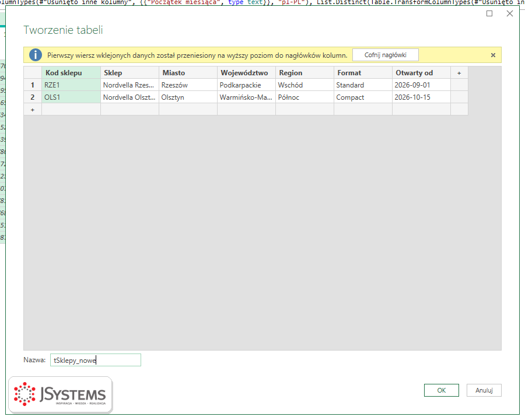Select row number 2 header

(33, 97)
